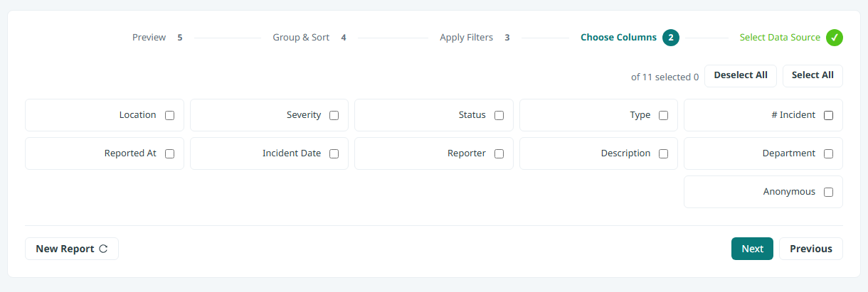
Task: Click the Incident Date label
Action: click(x=292, y=153)
